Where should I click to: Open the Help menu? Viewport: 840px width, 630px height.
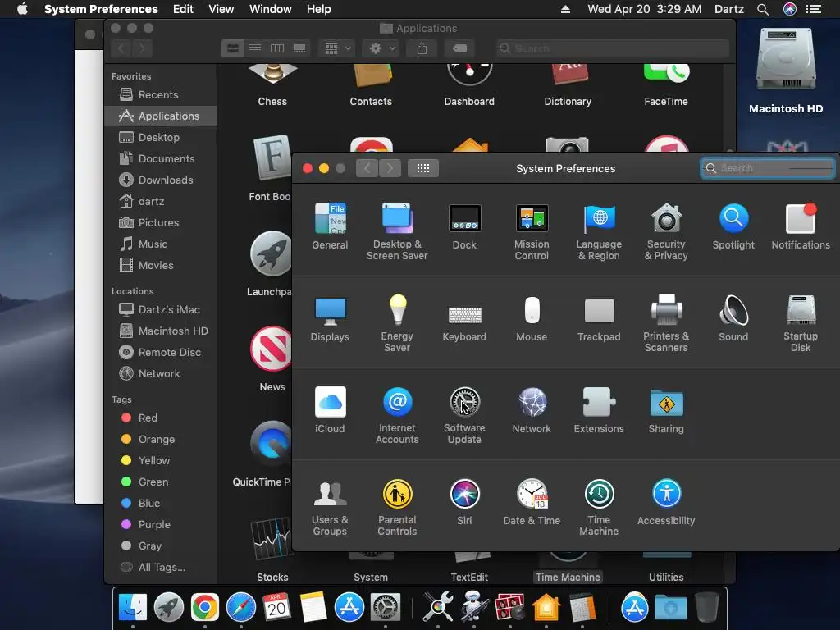click(x=319, y=9)
